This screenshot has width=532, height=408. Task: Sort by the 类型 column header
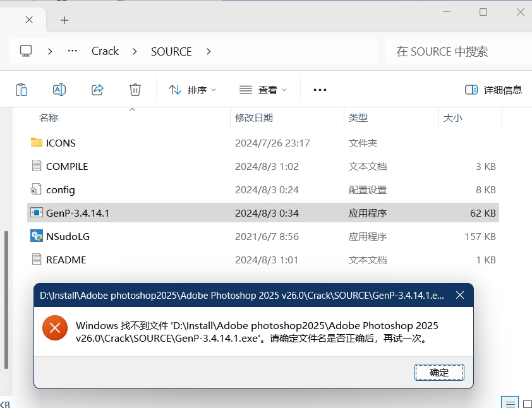[x=358, y=117]
